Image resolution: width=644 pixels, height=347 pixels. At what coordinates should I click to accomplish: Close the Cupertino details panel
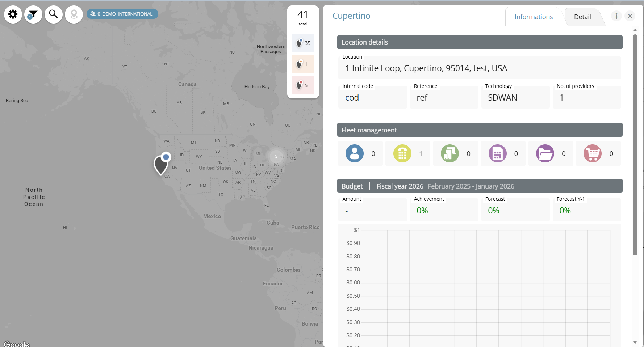pos(630,16)
